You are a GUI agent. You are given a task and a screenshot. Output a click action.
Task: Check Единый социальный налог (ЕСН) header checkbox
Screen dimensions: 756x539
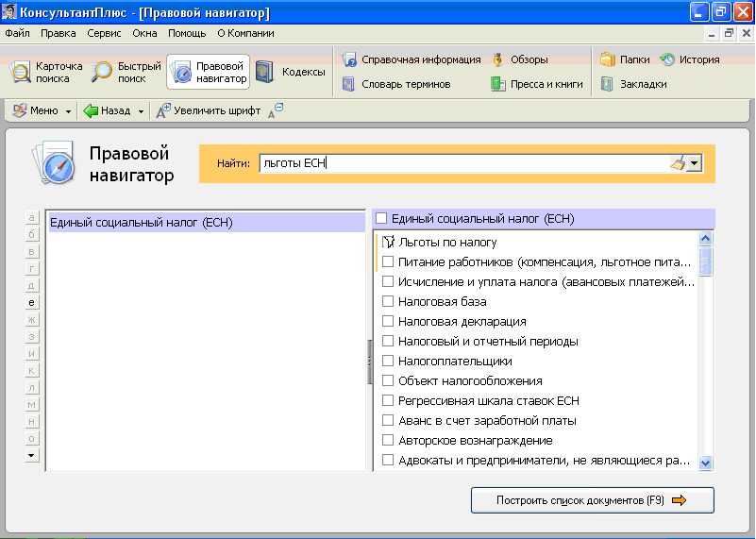(381, 218)
